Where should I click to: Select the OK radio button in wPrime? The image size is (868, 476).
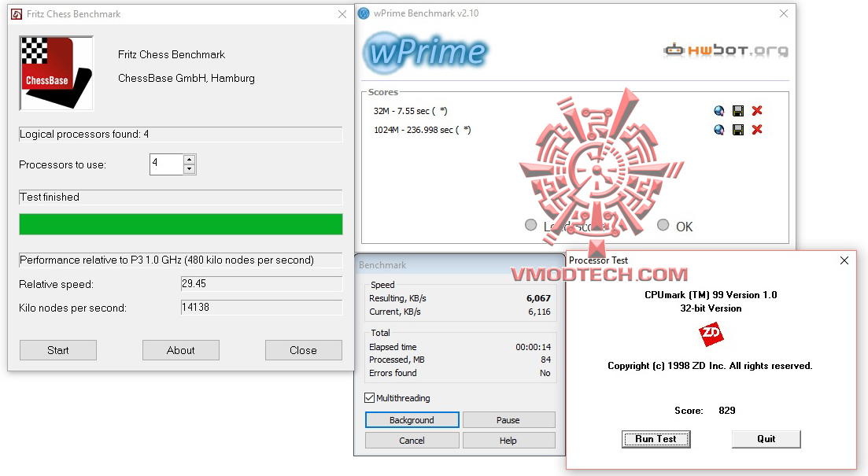tap(663, 225)
